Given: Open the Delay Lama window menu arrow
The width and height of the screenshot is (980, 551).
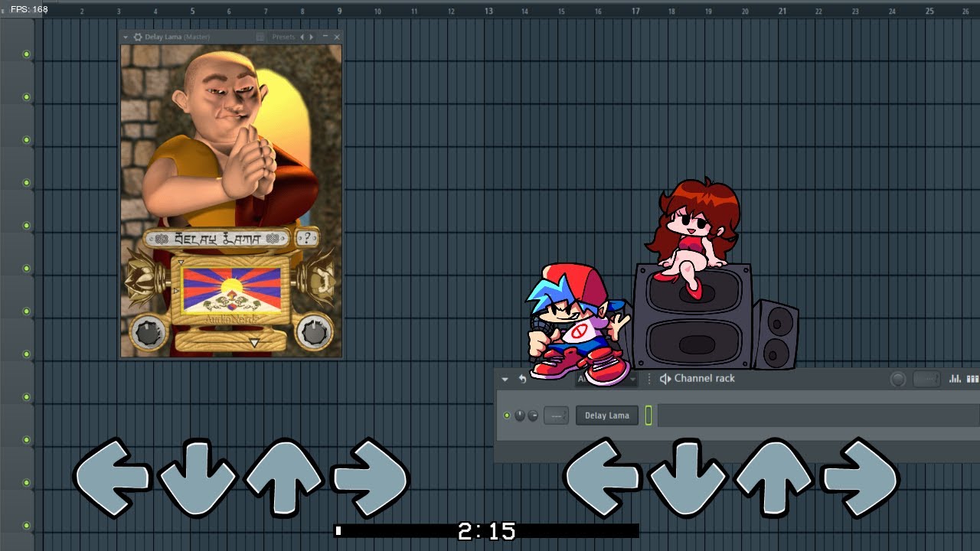Looking at the screenshot, I should (126, 37).
